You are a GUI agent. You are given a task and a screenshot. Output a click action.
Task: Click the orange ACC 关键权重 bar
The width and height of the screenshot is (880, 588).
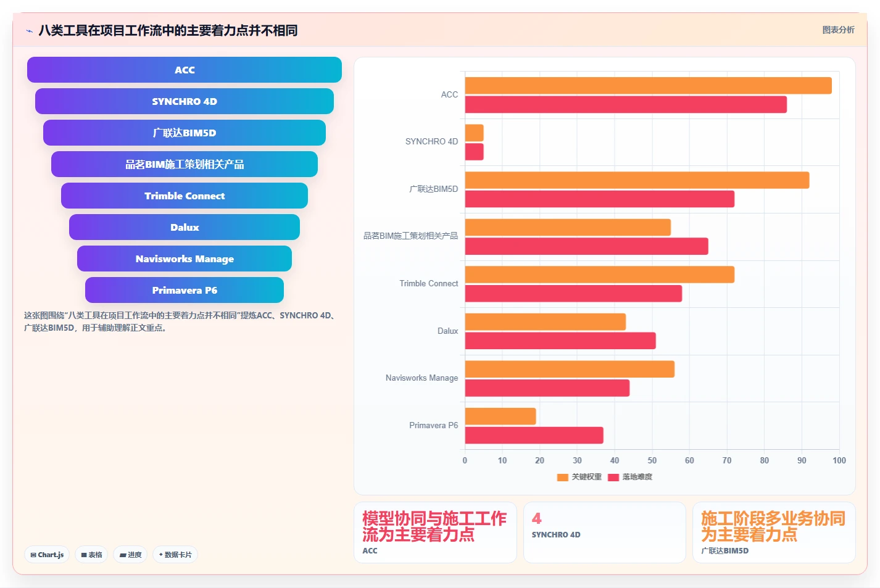[x=648, y=86]
